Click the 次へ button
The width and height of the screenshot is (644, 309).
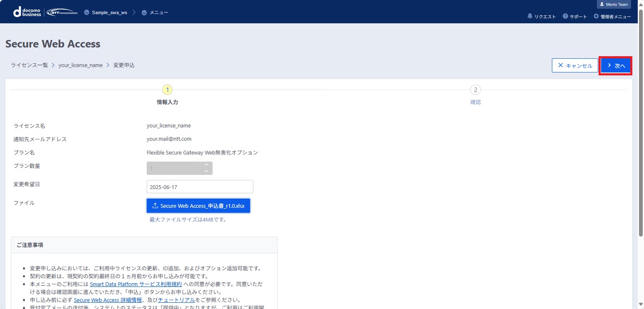click(x=616, y=65)
